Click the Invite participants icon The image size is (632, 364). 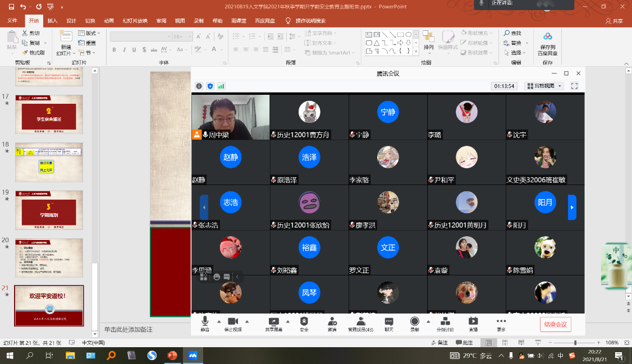pos(332,322)
